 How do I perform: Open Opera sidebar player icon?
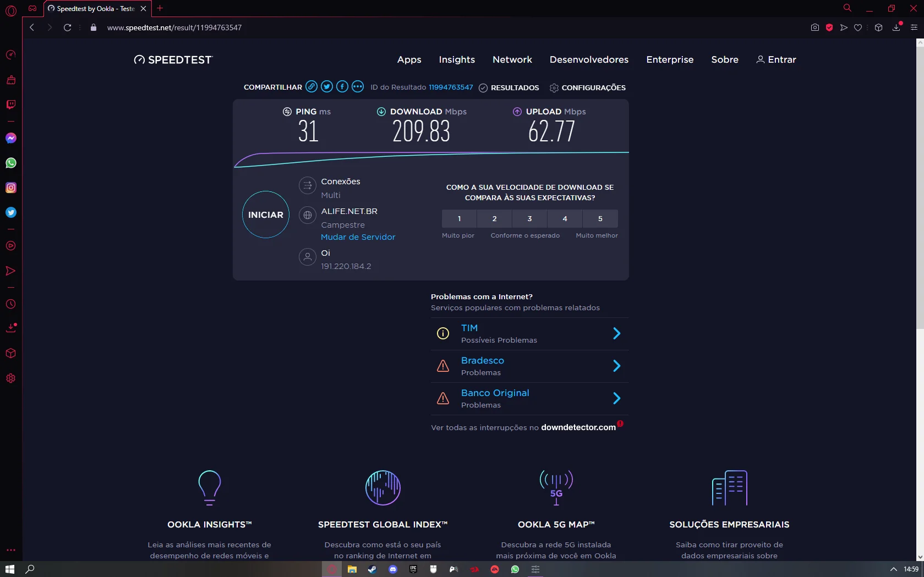[x=10, y=246]
